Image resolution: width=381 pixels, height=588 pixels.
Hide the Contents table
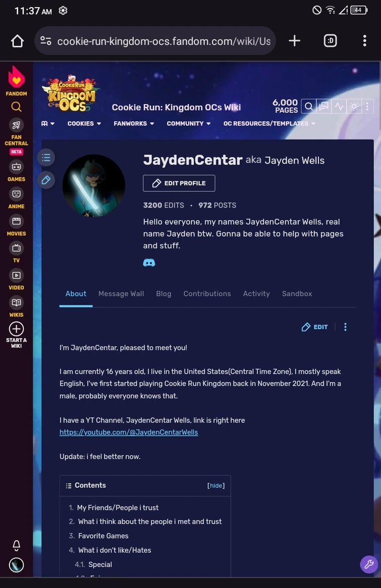216,486
